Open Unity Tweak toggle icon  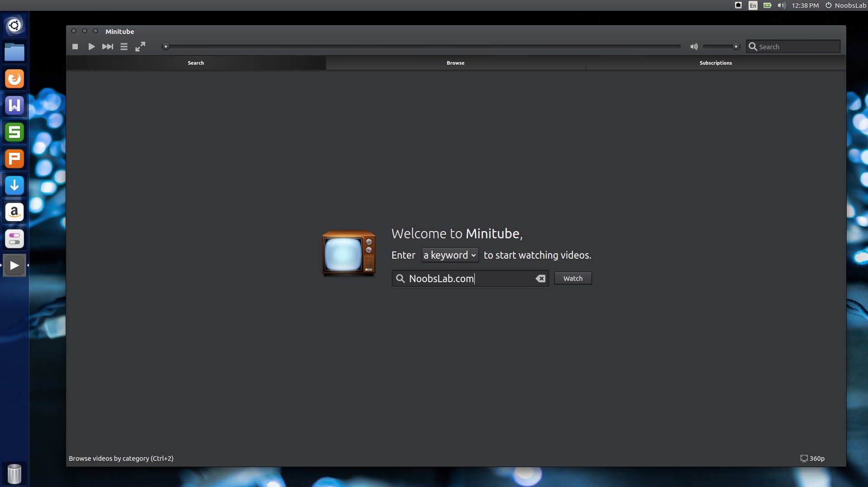click(x=14, y=239)
